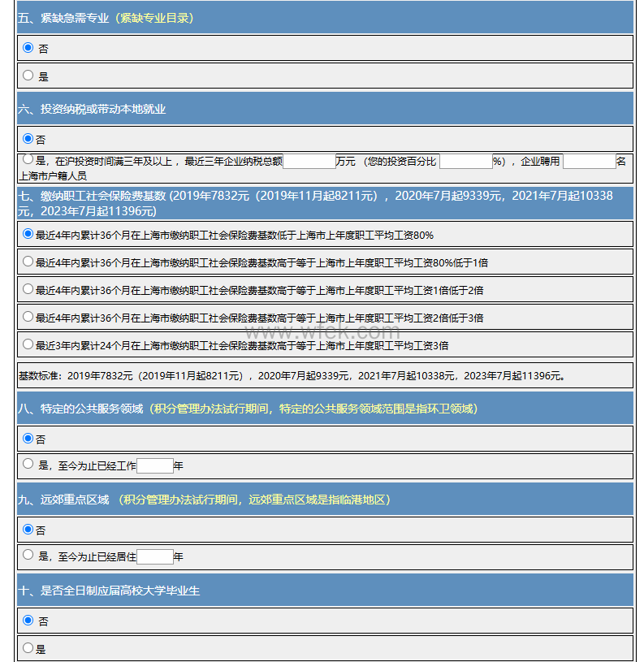Select 是 under 紧缺急需专业
The width and height of the screenshot is (644, 662).
point(28,76)
